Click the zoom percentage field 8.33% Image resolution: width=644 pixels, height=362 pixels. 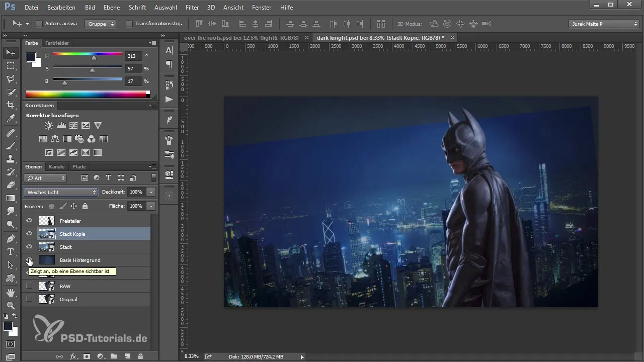[191, 356]
